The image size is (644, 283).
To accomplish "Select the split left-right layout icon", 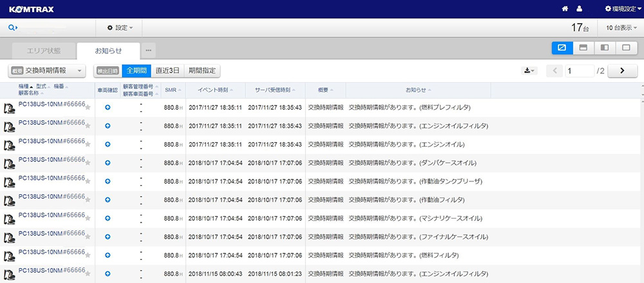I will tap(604, 48).
